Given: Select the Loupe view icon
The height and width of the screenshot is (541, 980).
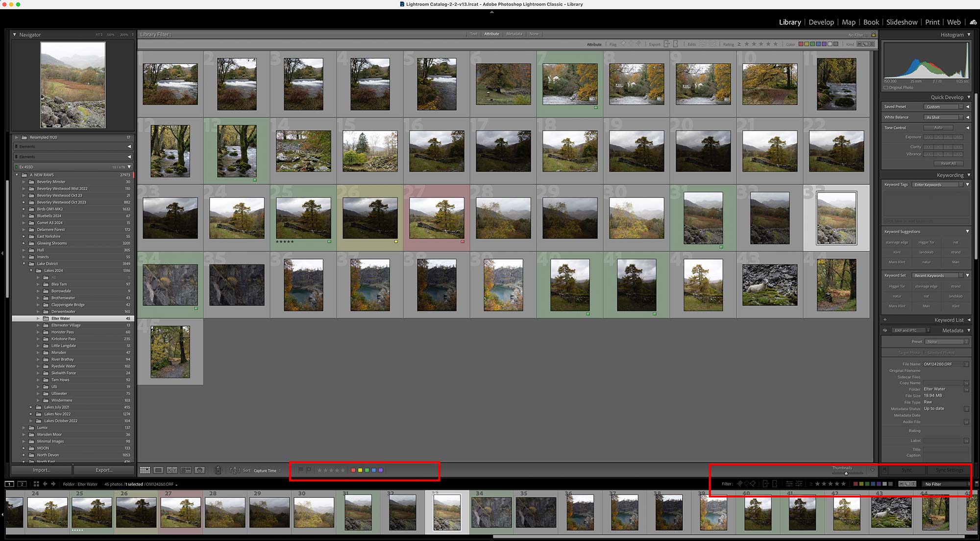Looking at the screenshot, I should coord(159,470).
